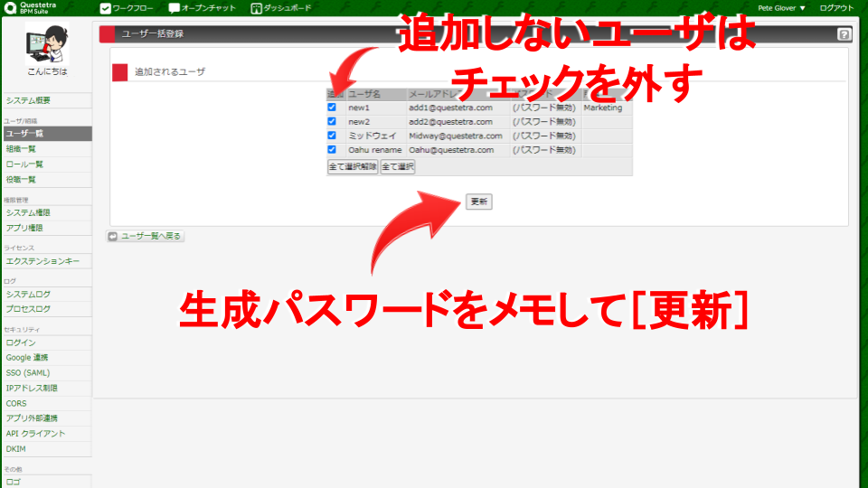Expand the Pete Glover user dropdown
The width and height of the screenshot is (868, 488).
tap(783, 8)
